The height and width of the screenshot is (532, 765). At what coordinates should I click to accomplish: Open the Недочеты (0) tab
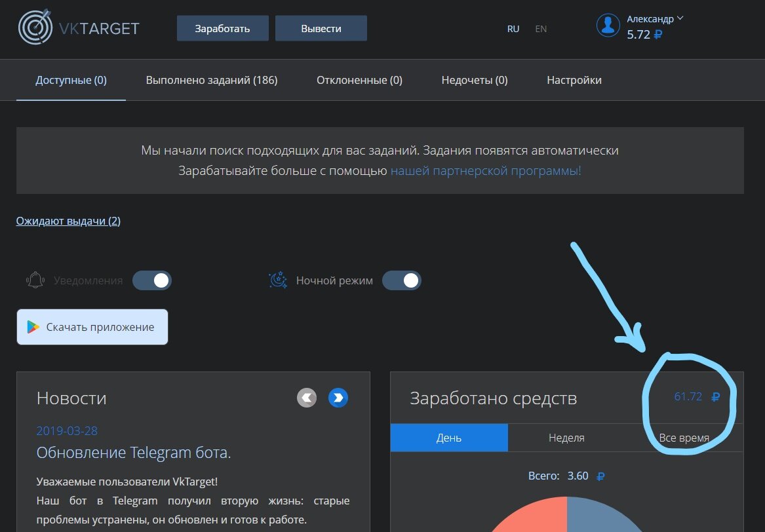(475, 80)
